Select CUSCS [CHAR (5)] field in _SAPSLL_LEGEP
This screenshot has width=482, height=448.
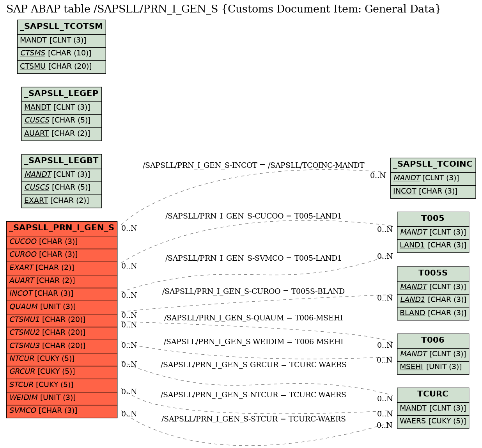click(x=62, y=121)
